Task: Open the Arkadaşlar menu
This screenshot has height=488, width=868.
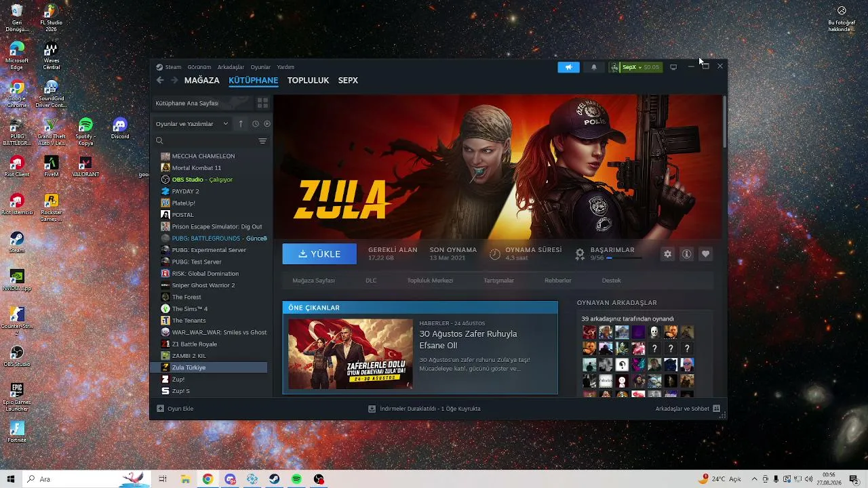Action: coord(231,67)
